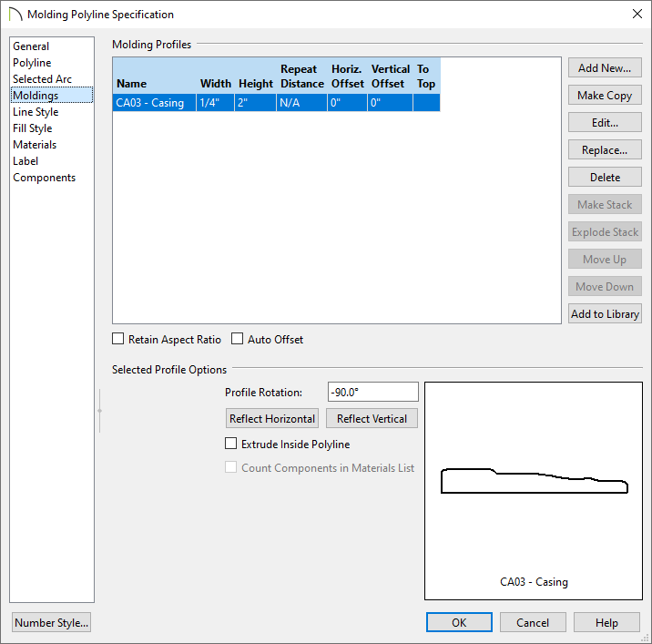The height and width of the screenshot is (644, 652).
Task: Click the Profile Rotation input field
Action: pyautogui.click(x=373, y=392)
